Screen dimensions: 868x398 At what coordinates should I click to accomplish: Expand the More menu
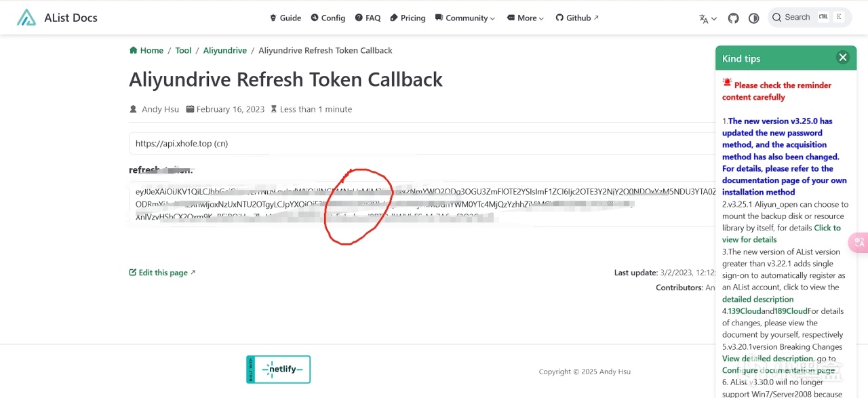tap(525, 18)
